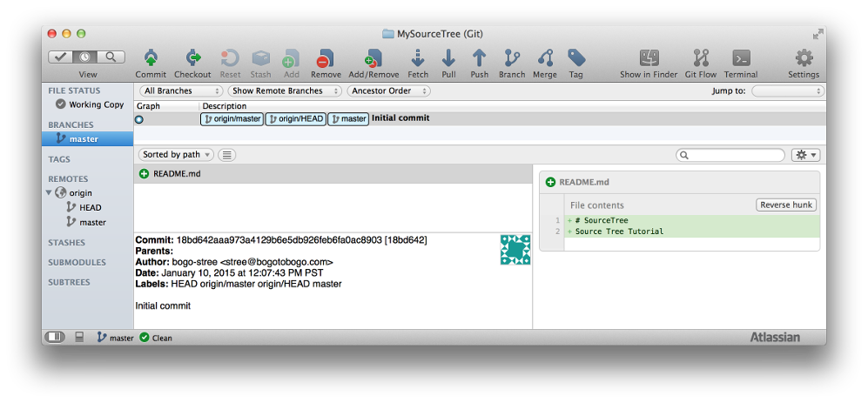Click the Push toolbar icon
This screenshot has height=403, width=868.
point(480,58)
